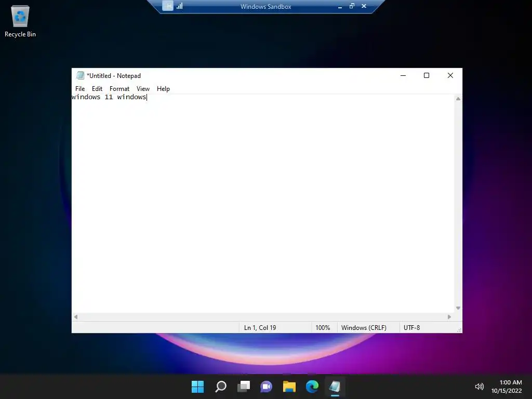Close the Notepad window

click(450, 75)
